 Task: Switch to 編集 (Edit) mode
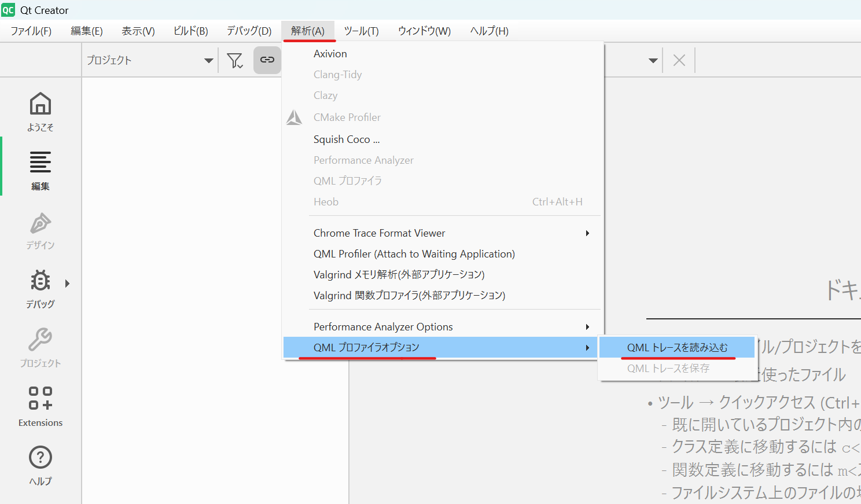[41, 171]
